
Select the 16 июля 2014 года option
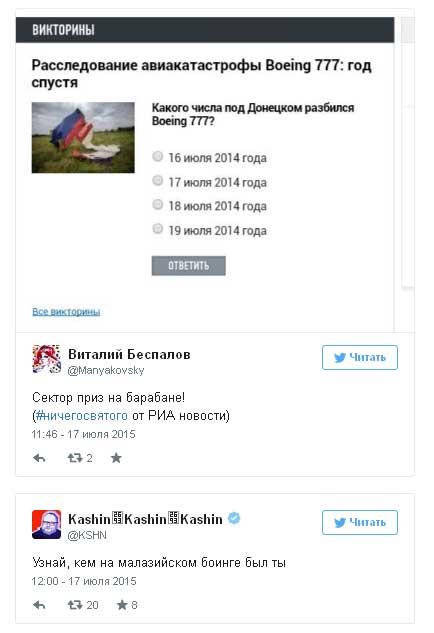pyautogui.click(x=157, y=156)
